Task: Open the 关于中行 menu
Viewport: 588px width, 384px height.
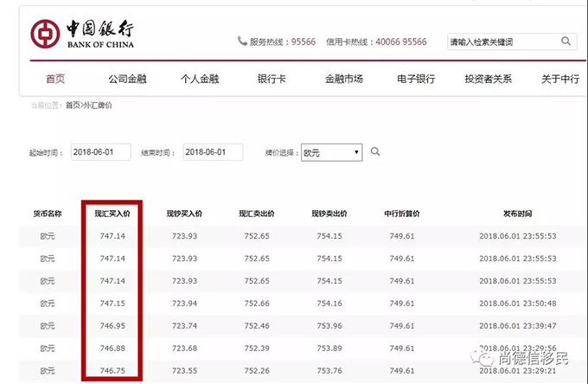Action: 559,80
